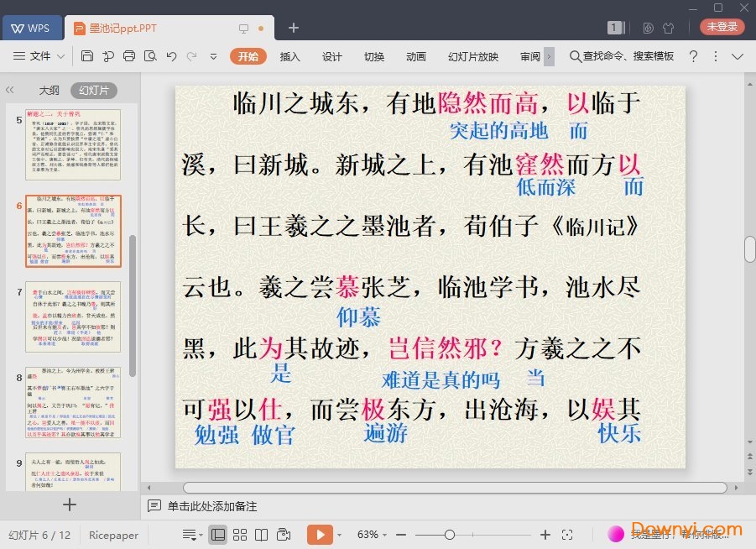This screenshot has width=756, height=549.
Task: Click the zoom slider handle
Action: tap(450, 535)
